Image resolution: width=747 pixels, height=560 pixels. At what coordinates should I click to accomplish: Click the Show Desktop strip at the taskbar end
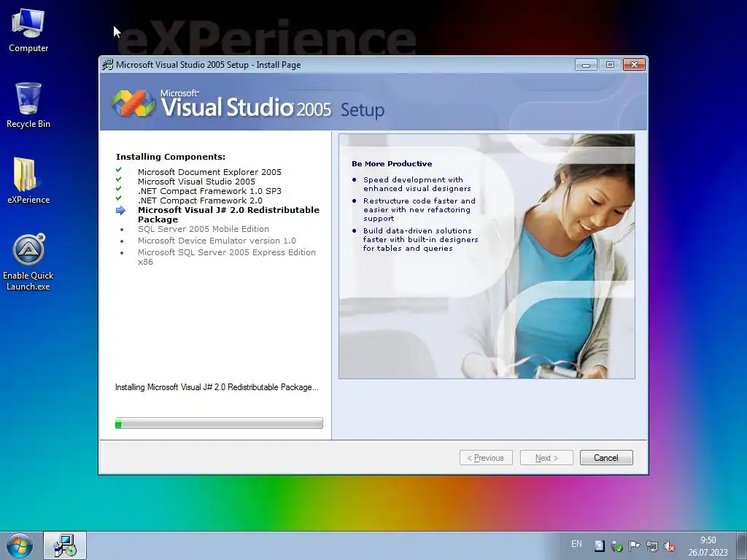742,545
